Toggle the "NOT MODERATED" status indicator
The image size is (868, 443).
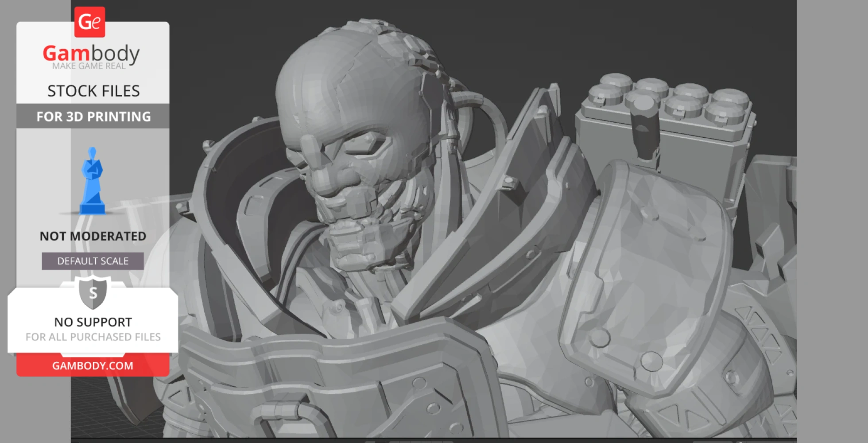(x=92, y=236)
